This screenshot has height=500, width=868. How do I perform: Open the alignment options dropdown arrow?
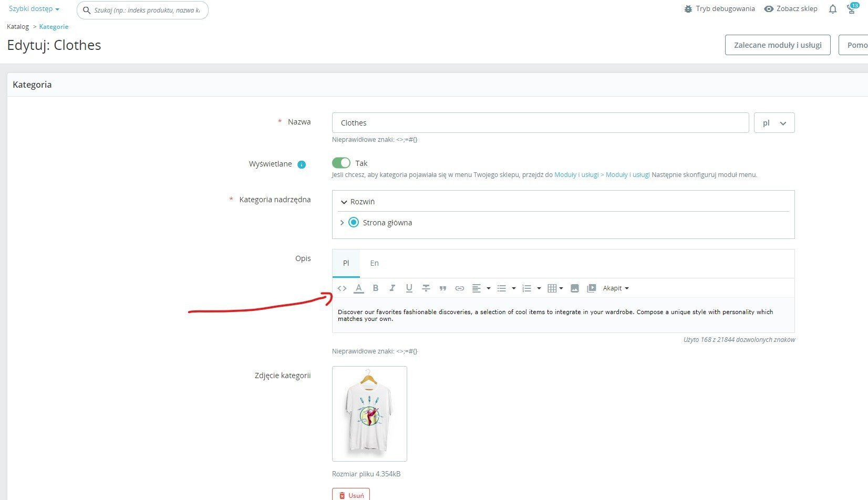489,288
